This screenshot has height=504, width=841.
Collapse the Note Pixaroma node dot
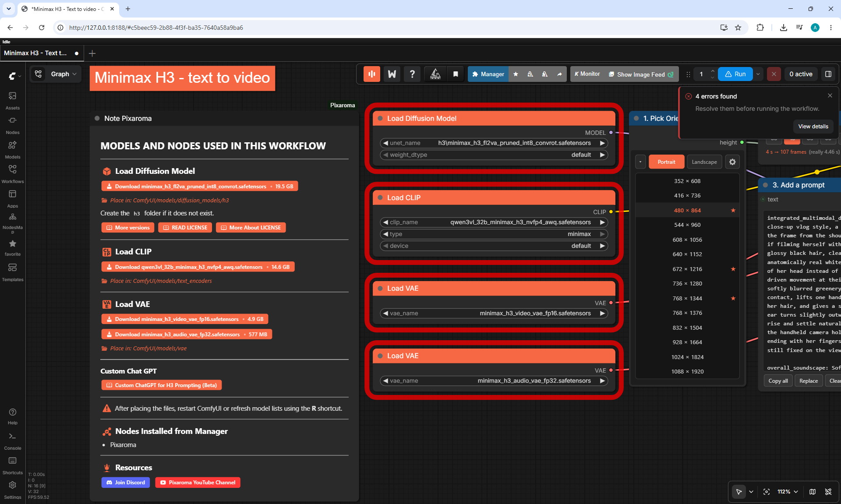(97, 118)
